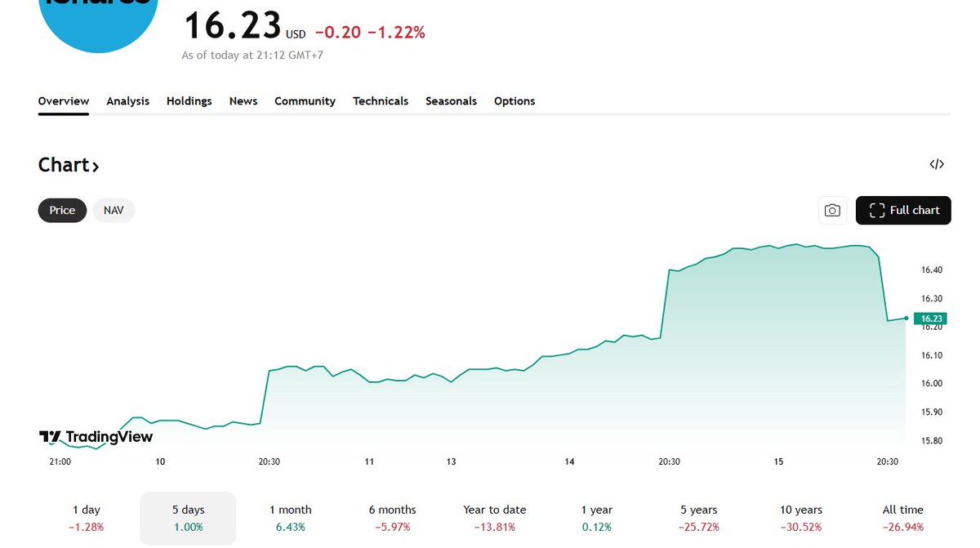
Task: Toggle the Price chart mode
Action: coord(62,210)
